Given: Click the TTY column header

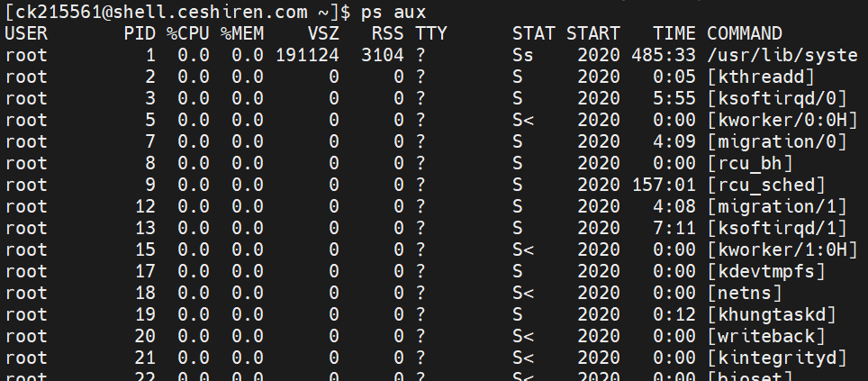Looking at the screenshot, I should 431,33.
